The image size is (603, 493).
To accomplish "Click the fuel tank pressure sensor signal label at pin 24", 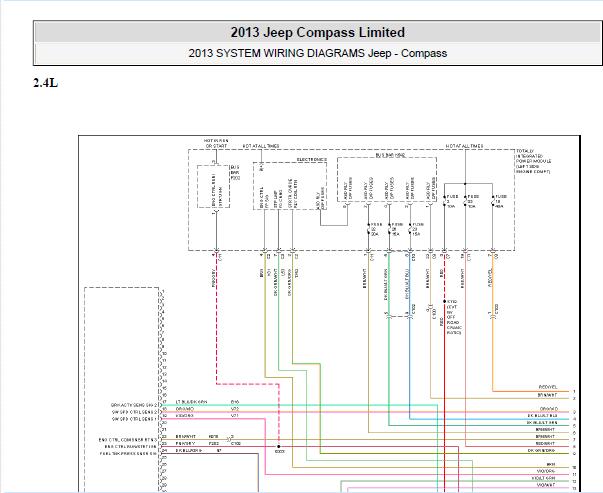I will [x=128, y=454].
